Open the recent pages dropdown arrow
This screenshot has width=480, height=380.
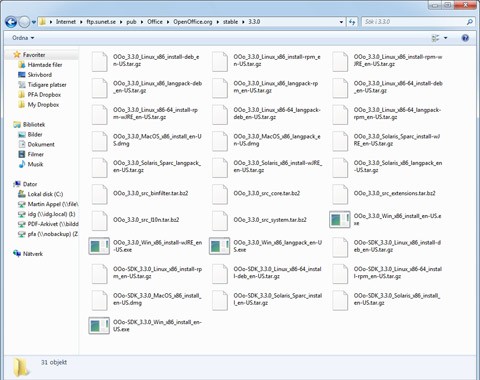[34, 23]
